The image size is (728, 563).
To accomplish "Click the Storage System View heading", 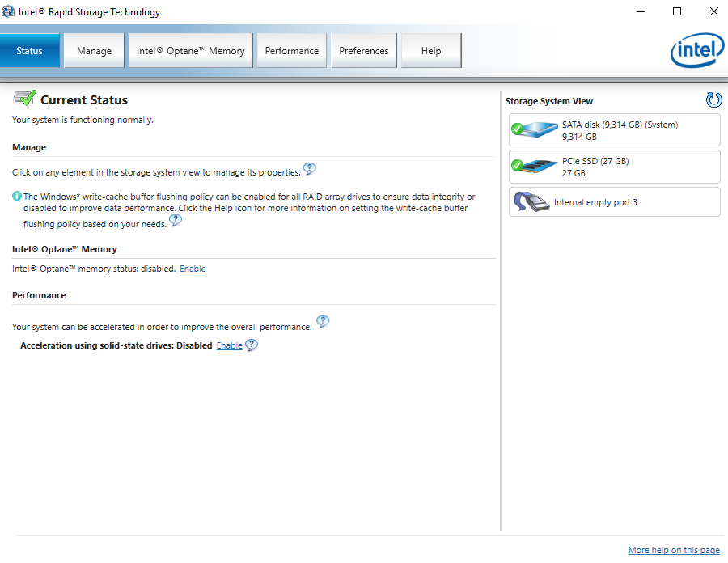I will (x=548, y=101).
